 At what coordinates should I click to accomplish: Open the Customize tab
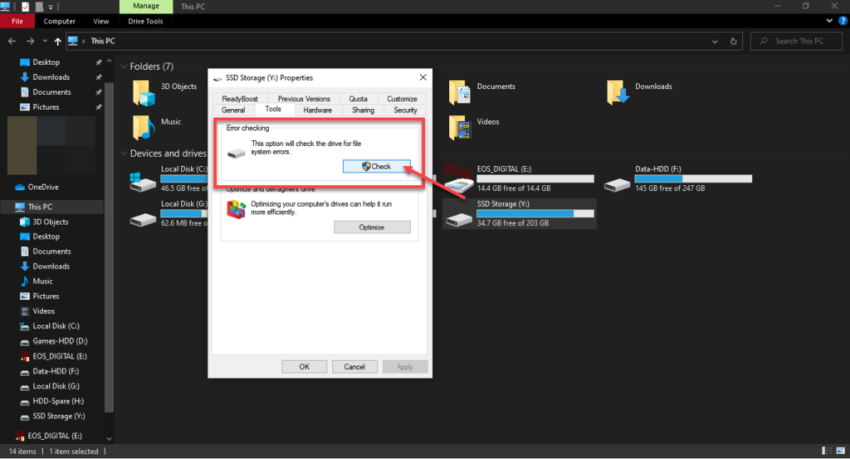(x=402, y=99)
